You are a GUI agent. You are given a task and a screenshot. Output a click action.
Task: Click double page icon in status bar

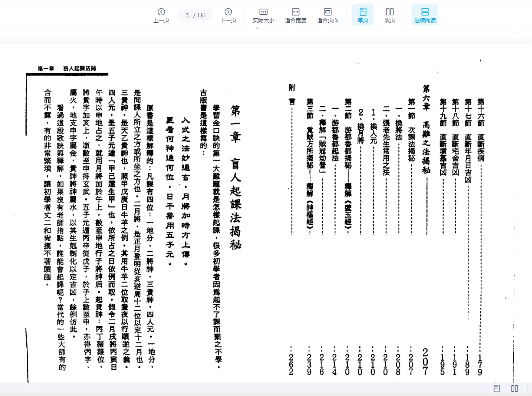pos(515,388)
